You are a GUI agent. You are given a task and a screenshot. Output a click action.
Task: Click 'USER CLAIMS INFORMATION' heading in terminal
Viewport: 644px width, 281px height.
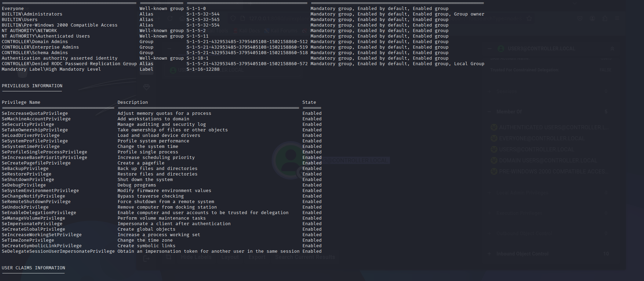coord(33,268)
